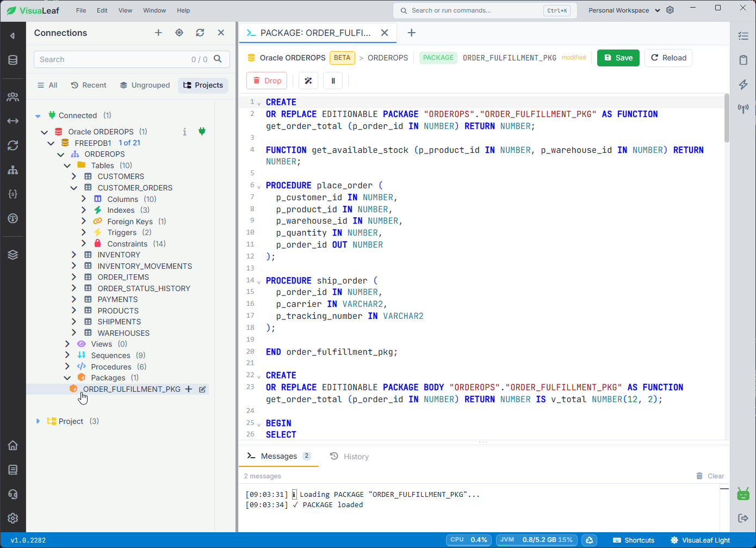Collapse sidebar with the left arrow icon
Screen dimensions: 756x548
[13, 36]
